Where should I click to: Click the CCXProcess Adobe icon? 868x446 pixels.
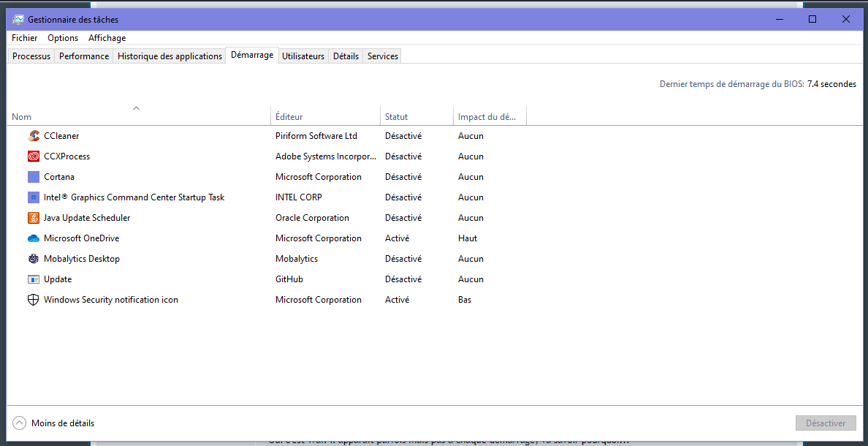pos(34,156)
